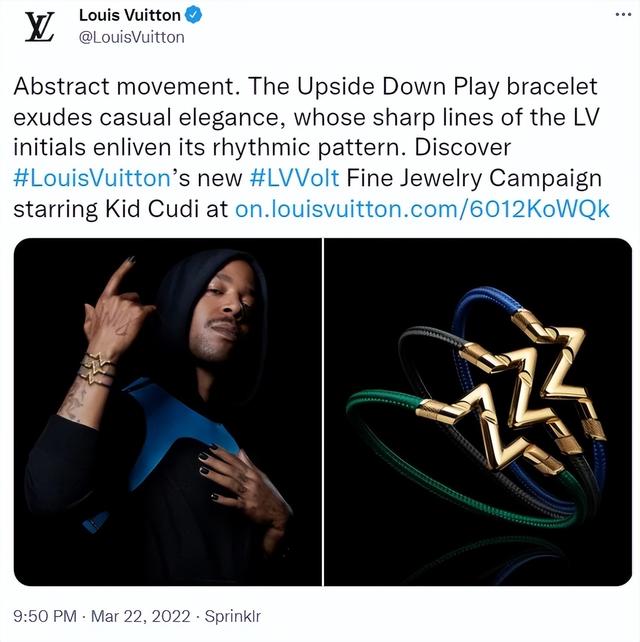Viewport: 640px width, 642px height.
Task: Open the Louis Vuitton display name profile
Action: [129, 16]
